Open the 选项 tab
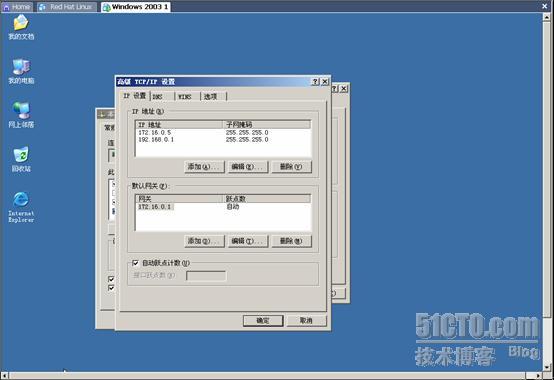Screen dimensions: 554x380 (x=213, y=96)
